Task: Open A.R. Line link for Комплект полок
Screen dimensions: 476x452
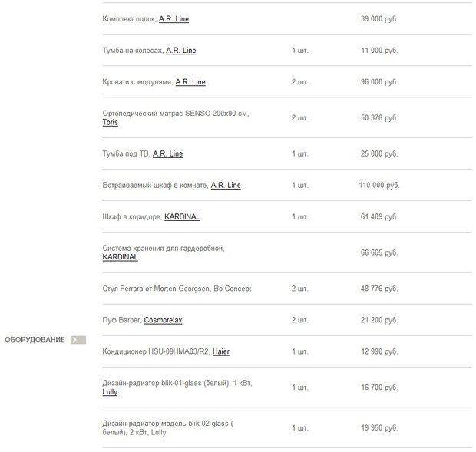Action: tap(174, 19)
